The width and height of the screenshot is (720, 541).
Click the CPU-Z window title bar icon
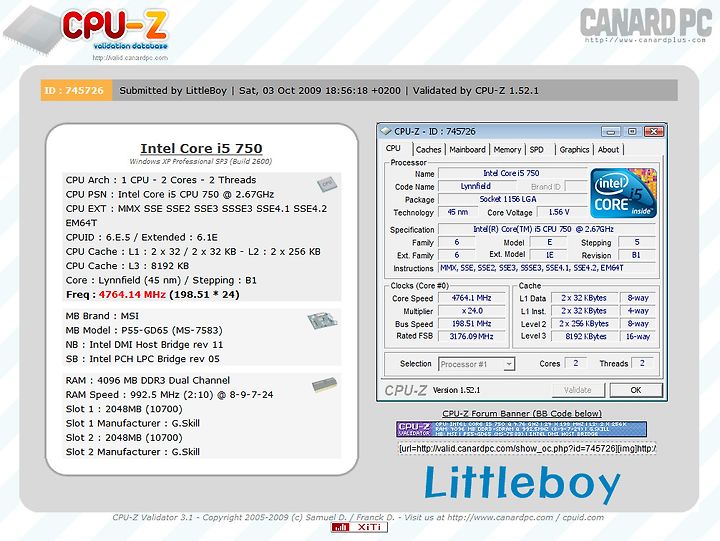tap(386, 131)
